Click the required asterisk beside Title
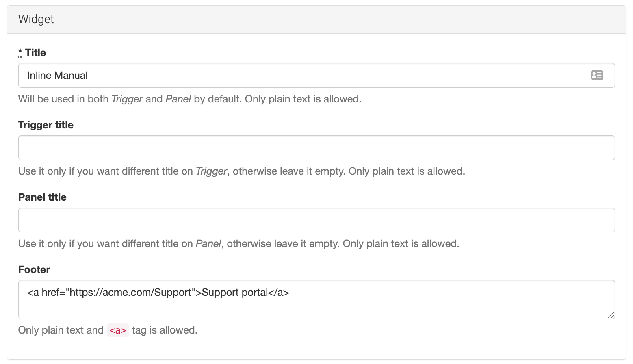The width and height of the screenshot is (633, 364). pos(20,52)
